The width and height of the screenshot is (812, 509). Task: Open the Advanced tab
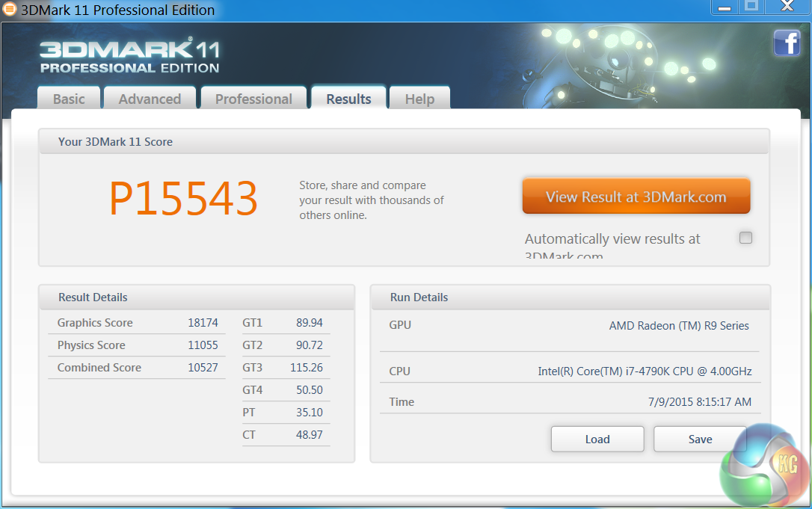[x=150, y=99]
